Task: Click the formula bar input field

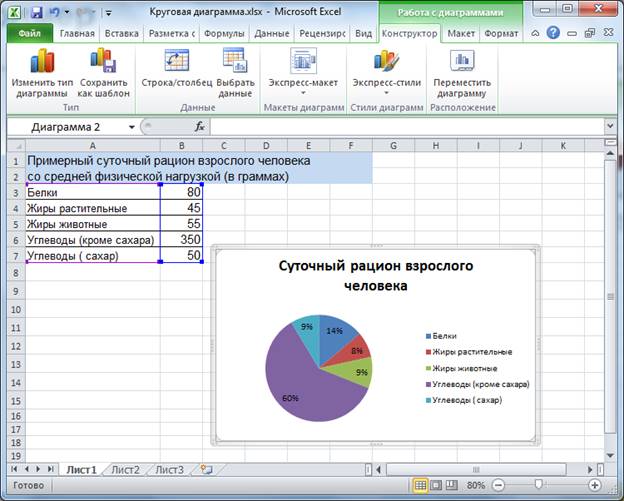Action: pos(407,127)
